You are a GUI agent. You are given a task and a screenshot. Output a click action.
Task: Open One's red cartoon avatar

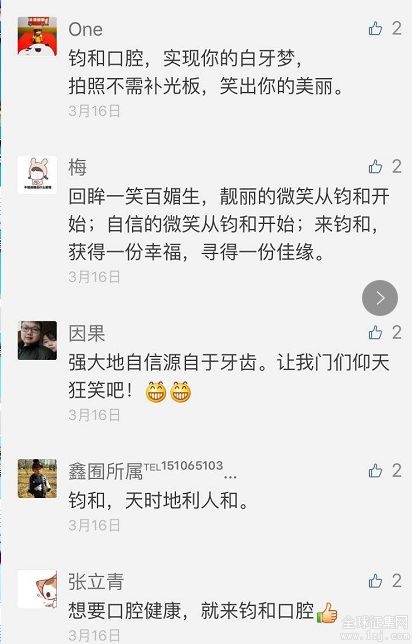point(37,36)
